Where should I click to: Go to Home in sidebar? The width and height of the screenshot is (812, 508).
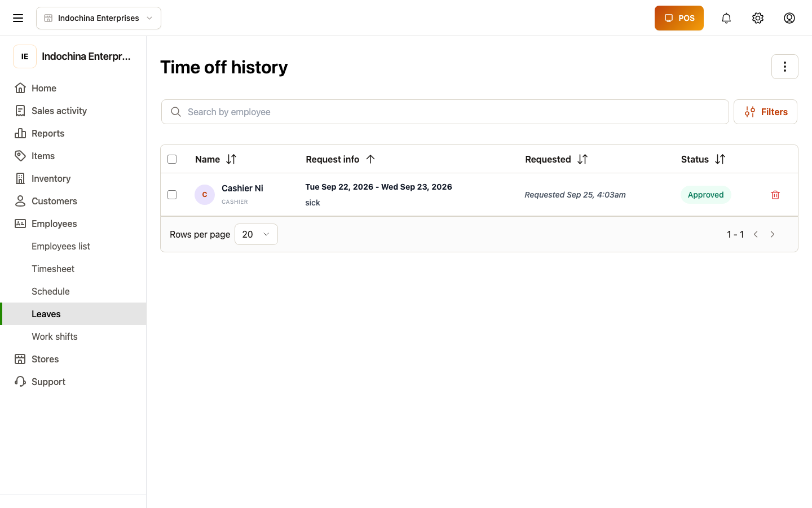tap(73, 88)
